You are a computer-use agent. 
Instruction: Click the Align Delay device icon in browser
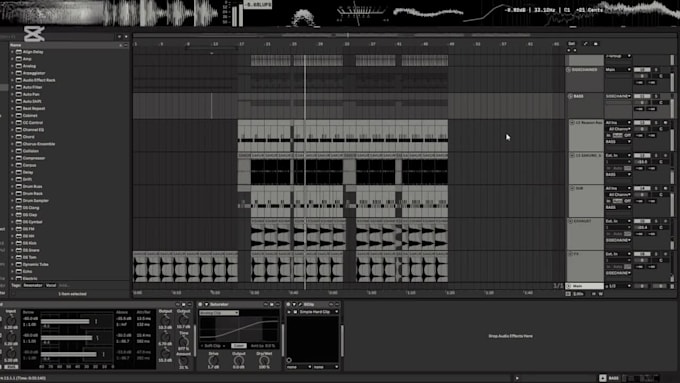tap(19, 52)
